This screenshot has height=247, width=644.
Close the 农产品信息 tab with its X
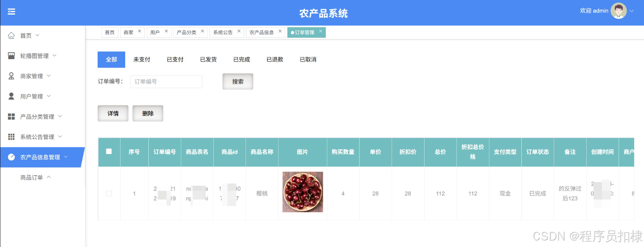pos(280,31)
